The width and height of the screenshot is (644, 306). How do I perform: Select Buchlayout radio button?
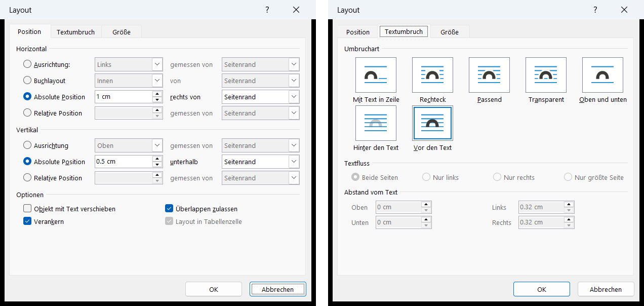click(27, 81)
